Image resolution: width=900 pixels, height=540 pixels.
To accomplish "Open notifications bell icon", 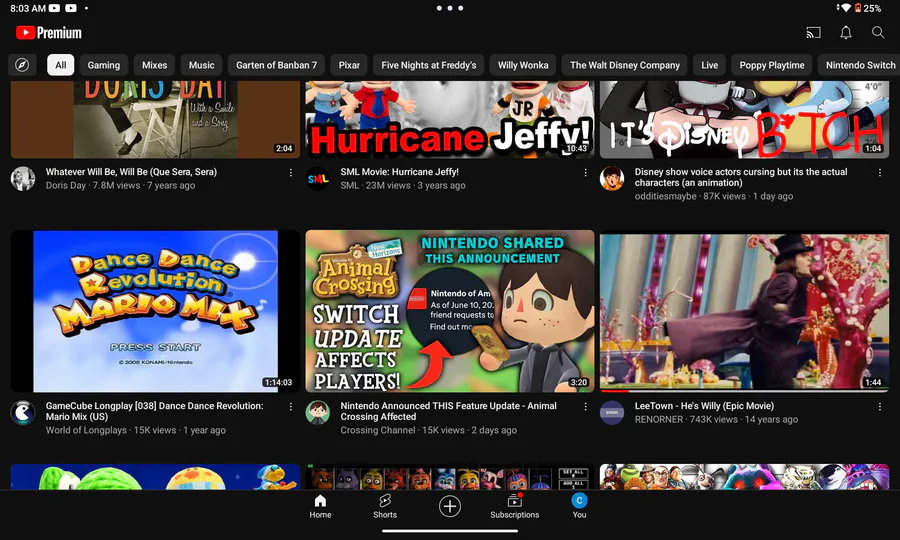I will coord(845,33).
